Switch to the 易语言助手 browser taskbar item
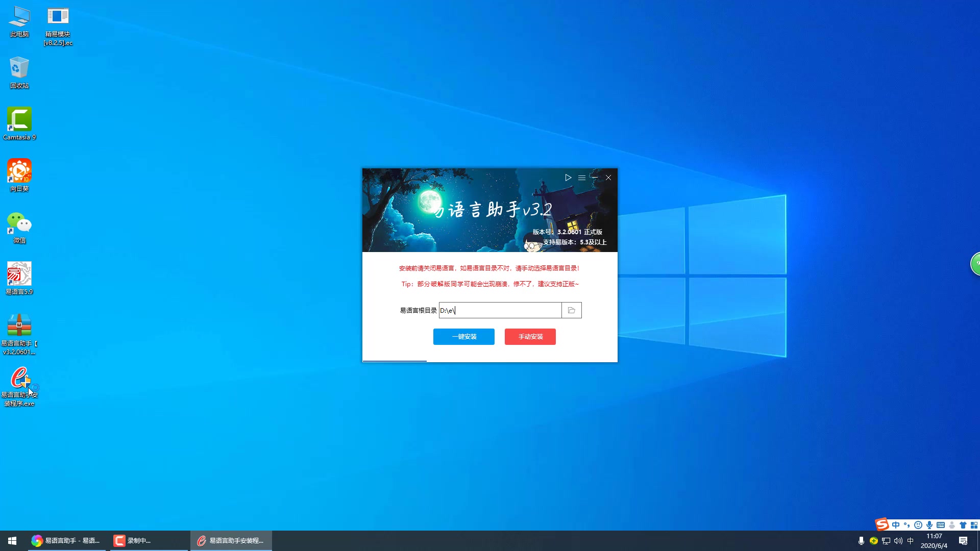 coord(66,541)
